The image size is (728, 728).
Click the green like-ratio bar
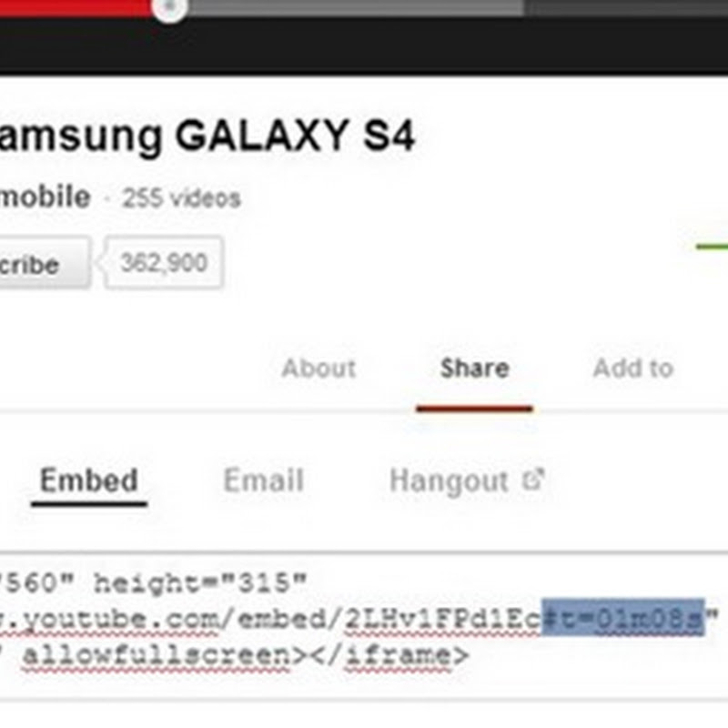click(712, 247)
